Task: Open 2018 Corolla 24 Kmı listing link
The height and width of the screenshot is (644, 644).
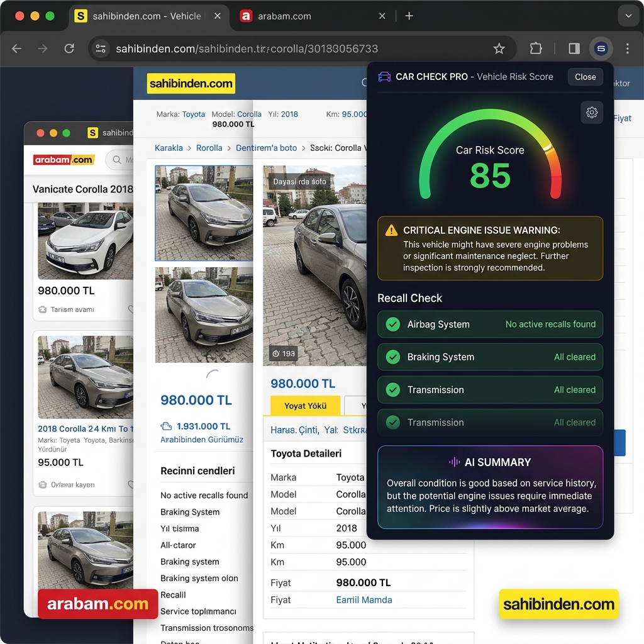Action: [86, 428]
